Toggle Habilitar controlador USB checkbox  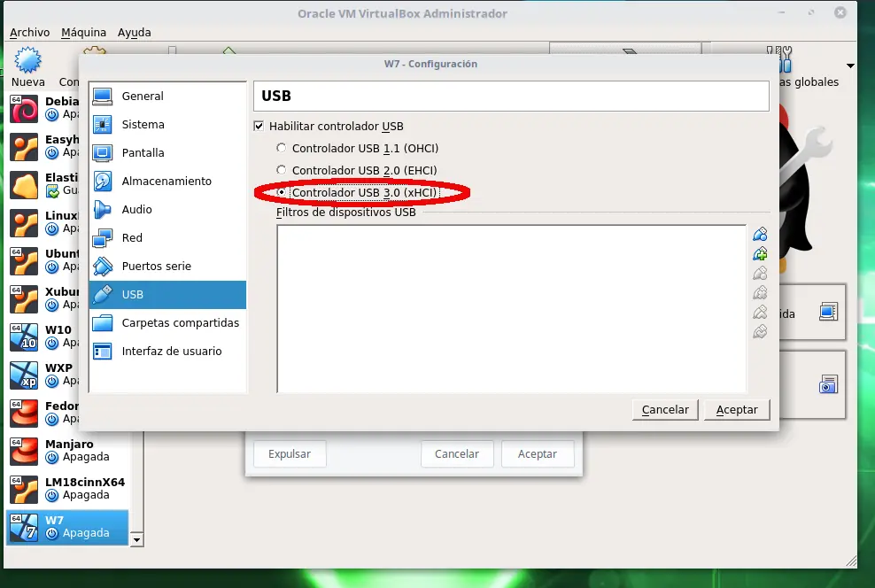[259, 126]
